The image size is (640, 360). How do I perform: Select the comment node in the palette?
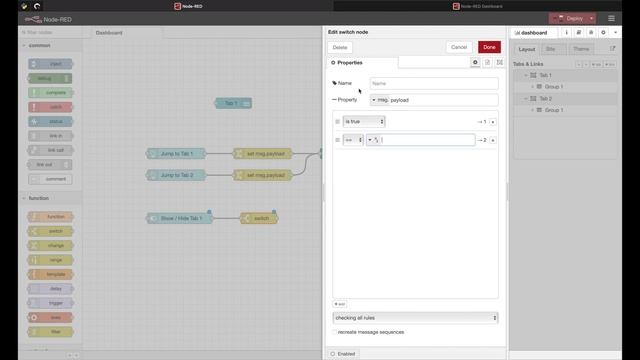(50, 179)
